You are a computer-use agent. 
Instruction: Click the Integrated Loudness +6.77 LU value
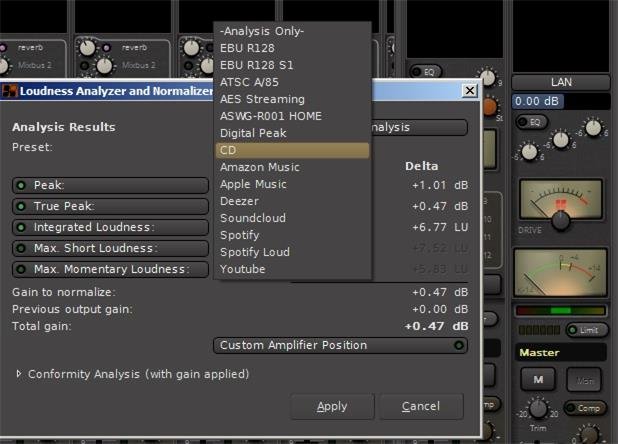(x=440, y=227)
